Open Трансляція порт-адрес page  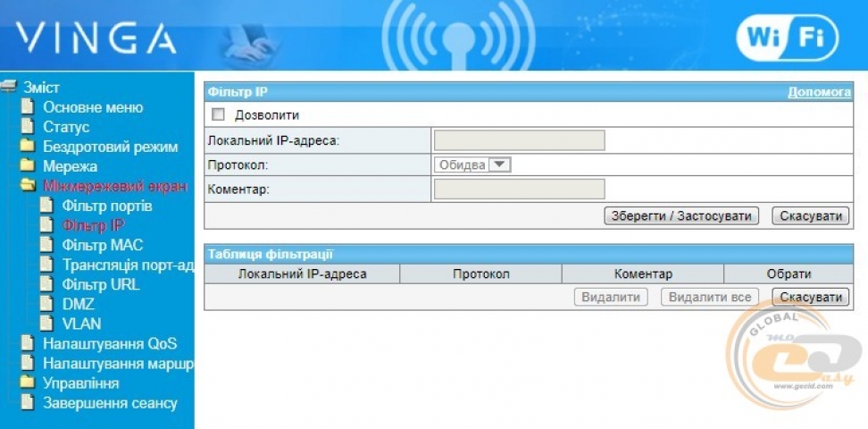click(x=128, y=265)
